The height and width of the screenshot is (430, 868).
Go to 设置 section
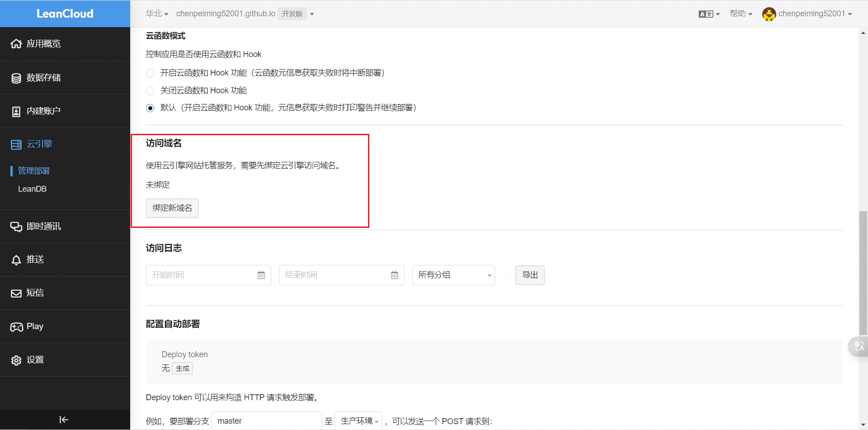[65, 360]
